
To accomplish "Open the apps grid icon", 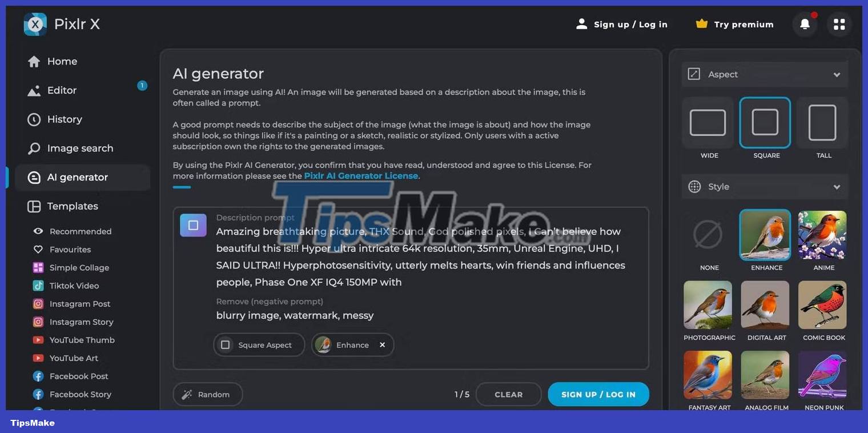I will (839, 24).
